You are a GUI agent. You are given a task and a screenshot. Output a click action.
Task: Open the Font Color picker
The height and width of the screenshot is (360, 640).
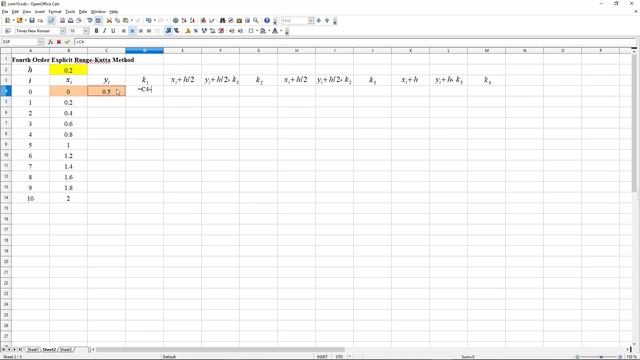(275, 31)
